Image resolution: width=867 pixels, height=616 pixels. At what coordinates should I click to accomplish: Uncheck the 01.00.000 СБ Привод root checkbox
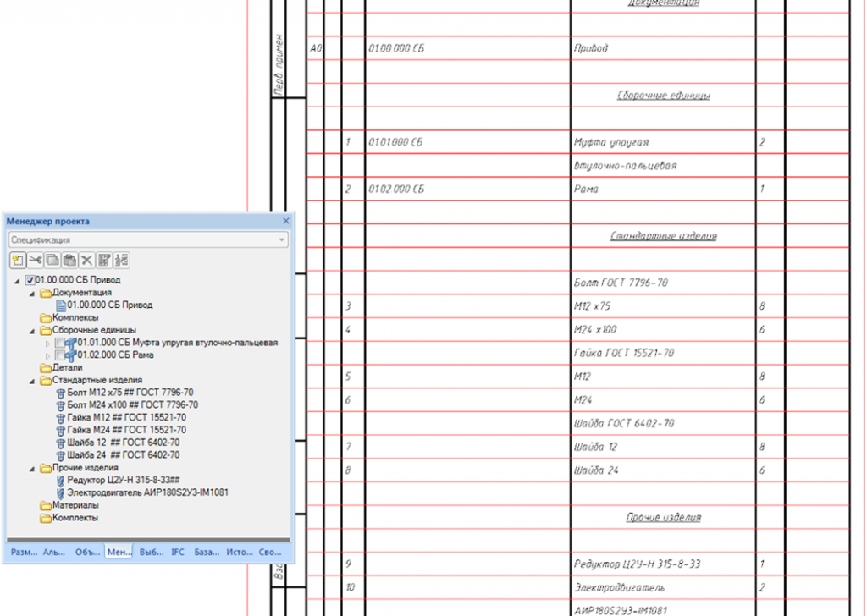click(x=30, y=280)
